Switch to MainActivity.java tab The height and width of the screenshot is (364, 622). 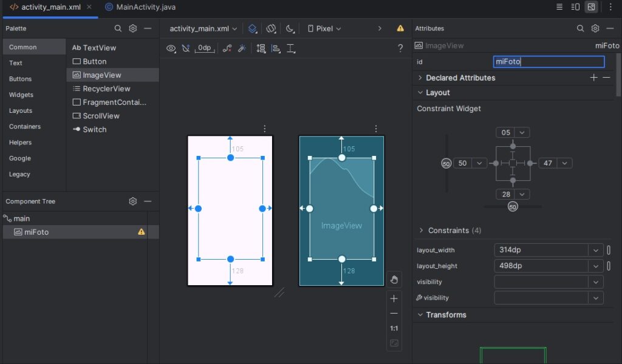[140, 7]
